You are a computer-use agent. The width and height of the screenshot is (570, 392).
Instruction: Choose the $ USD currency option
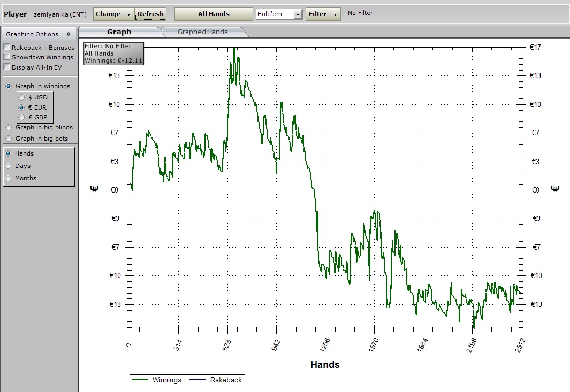[21, 97]
